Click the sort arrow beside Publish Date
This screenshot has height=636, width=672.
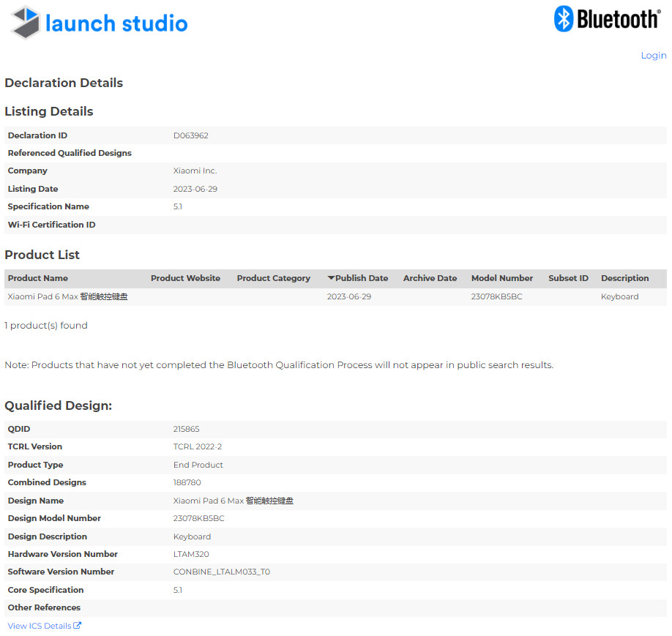point(331,278)
